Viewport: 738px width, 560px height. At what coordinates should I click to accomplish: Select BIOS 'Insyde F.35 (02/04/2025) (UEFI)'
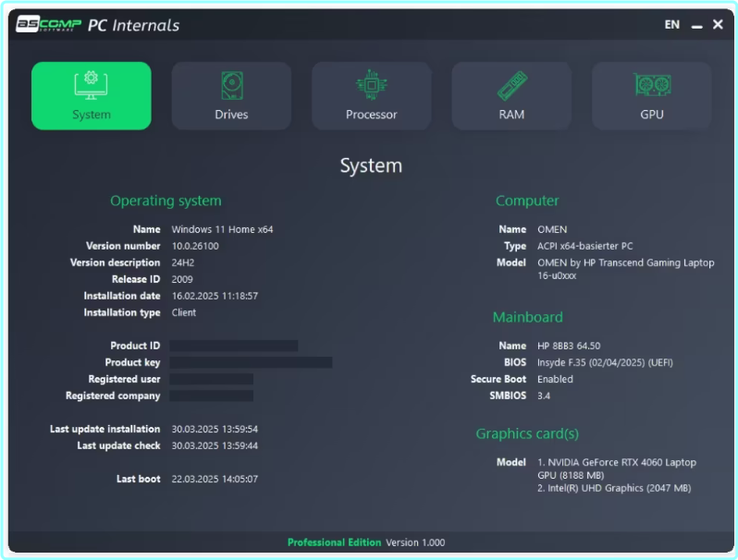(x=605, y=362)
